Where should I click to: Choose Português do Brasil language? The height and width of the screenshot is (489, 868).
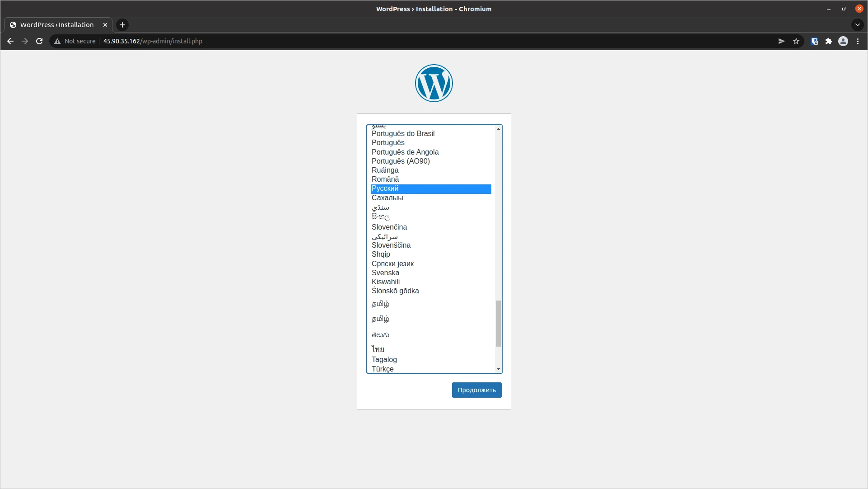point(402,133)
